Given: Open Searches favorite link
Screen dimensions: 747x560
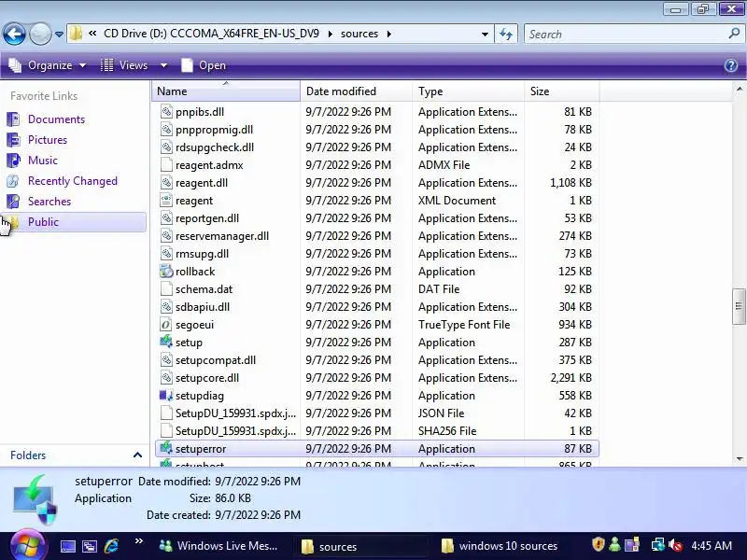Looking at the screenshot, I should coord(49,202).
